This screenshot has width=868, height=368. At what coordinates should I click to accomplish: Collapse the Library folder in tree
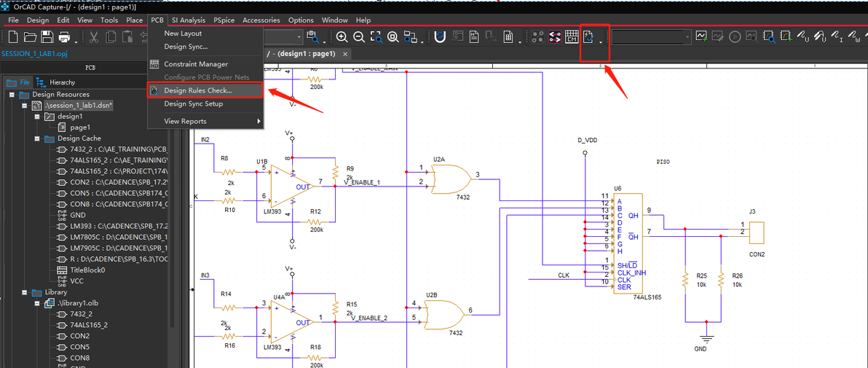pyautogui.click(x=24, y=292)
